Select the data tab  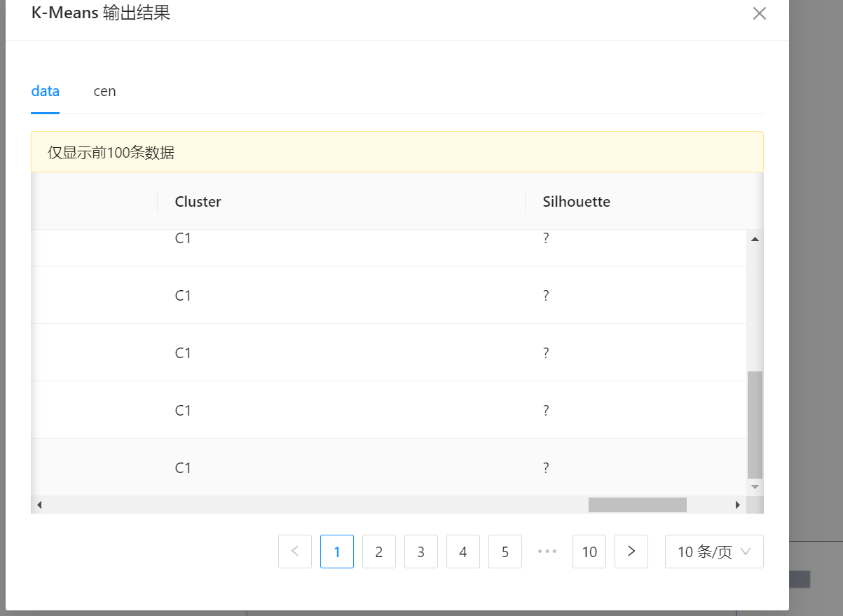[x=46, y=91]
